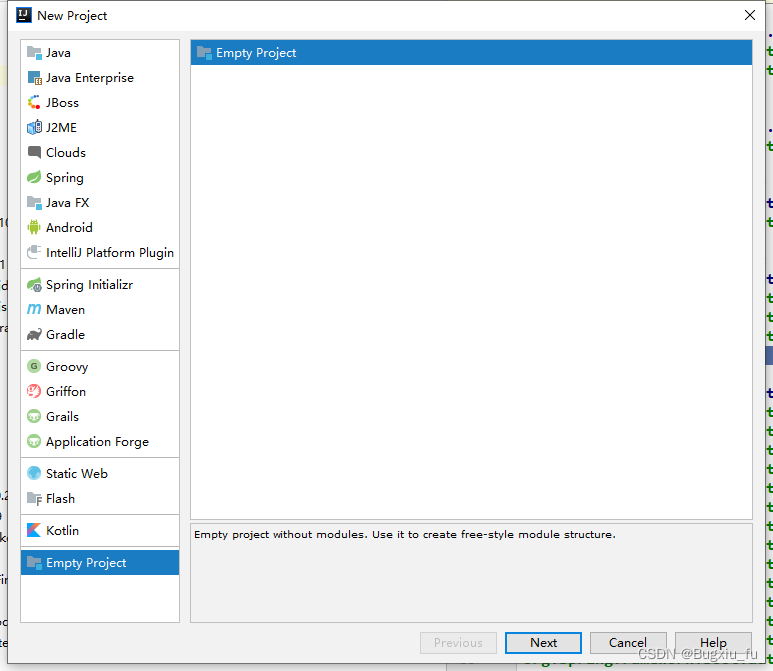Choose the Java Enterprise icon
The image size is (773, 671).
pyautogui.click(x=34, y=78)
